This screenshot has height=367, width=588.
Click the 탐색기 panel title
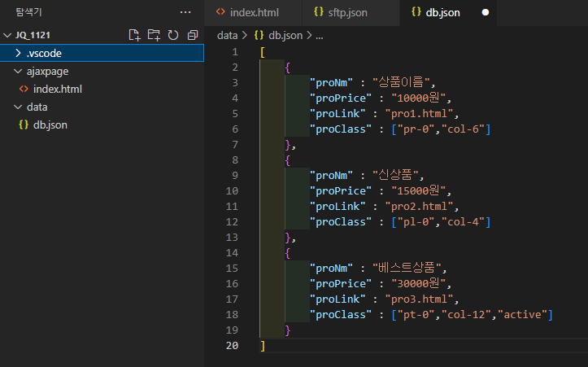coord(29,12)
